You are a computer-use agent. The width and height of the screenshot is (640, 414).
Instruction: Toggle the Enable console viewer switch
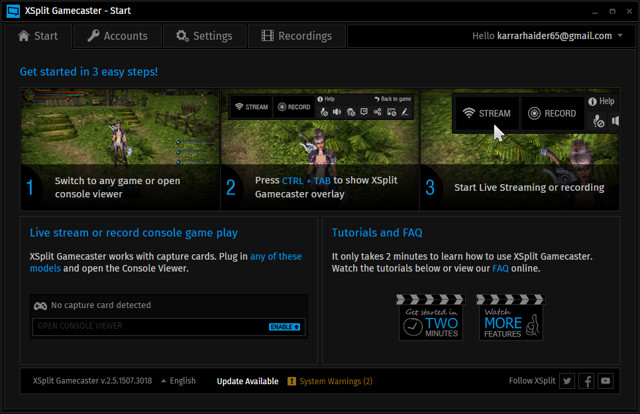pos(285,327)
